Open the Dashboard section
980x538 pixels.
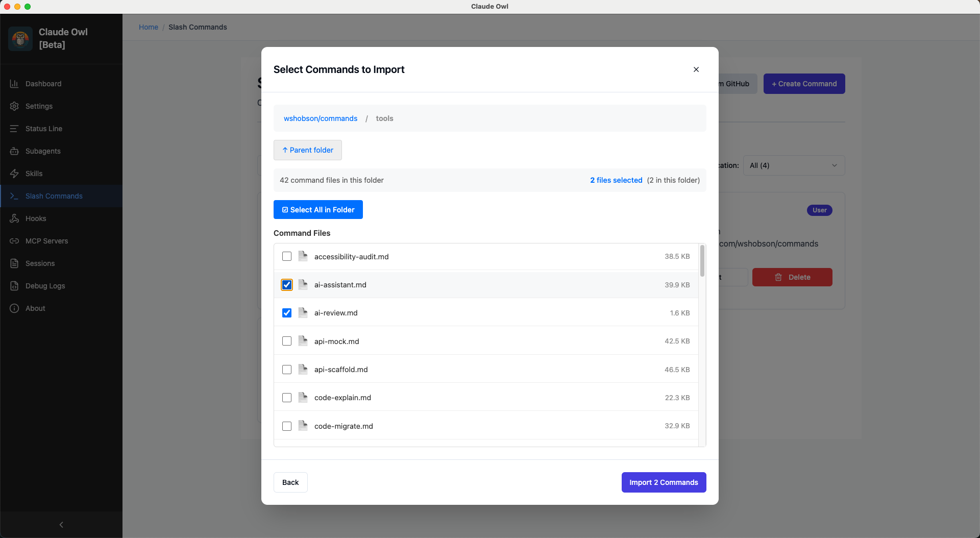coord(43,83)
